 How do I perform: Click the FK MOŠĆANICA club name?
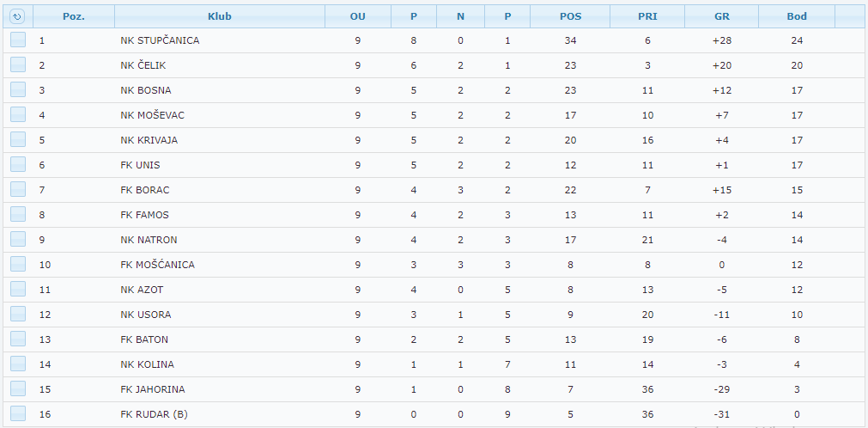click(x=157, y=265)
